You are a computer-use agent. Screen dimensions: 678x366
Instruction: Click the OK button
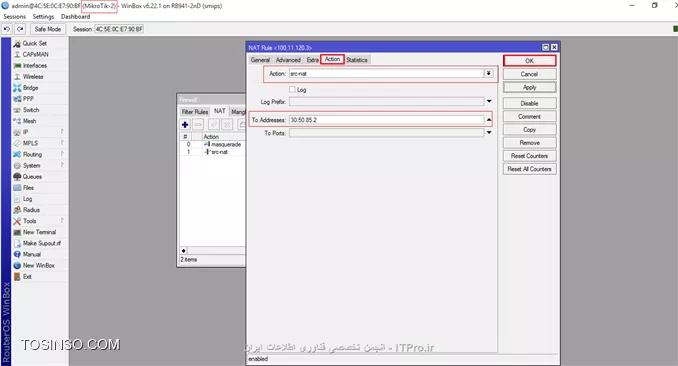(x=529, y=61)
